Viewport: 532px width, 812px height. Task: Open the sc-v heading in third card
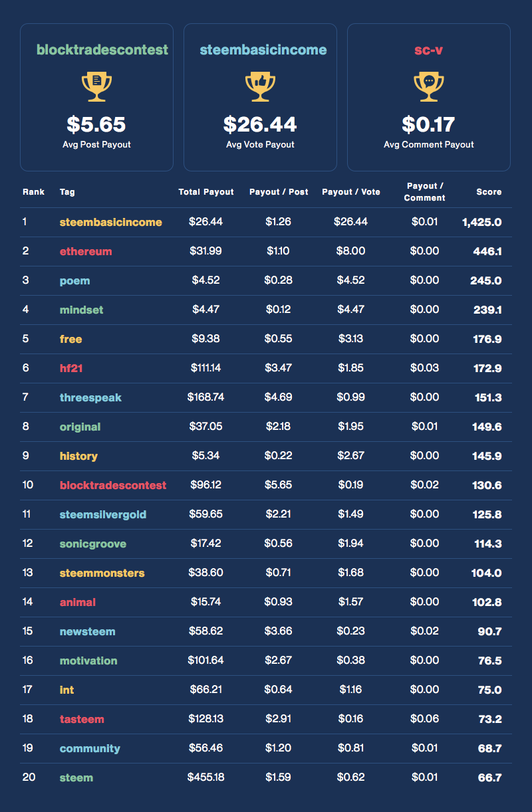pos(429,50)
